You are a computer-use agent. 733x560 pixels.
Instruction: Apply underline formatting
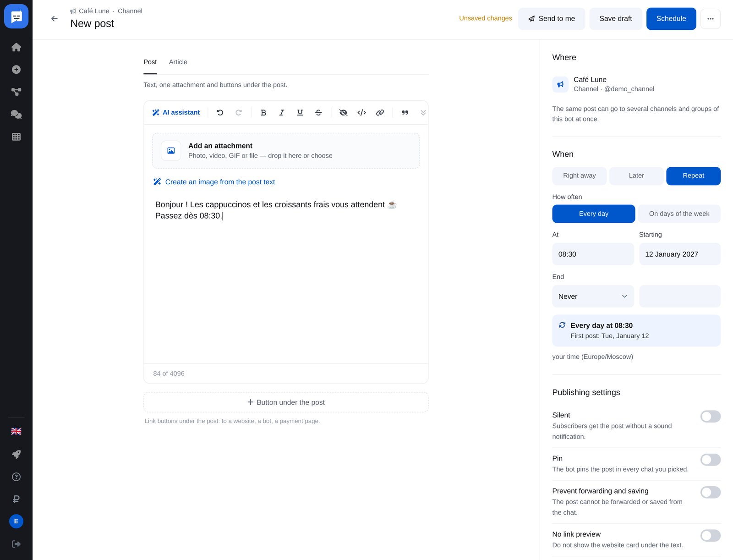[300, 112]
